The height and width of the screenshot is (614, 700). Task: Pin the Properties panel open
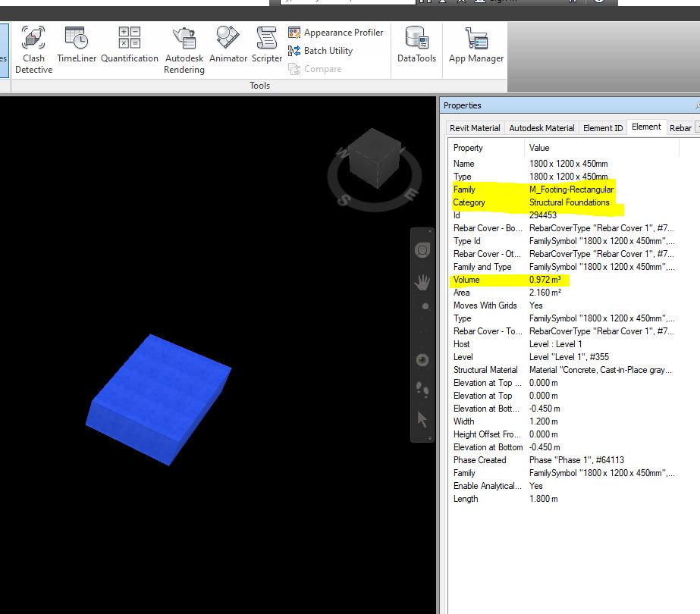point(695,105)
